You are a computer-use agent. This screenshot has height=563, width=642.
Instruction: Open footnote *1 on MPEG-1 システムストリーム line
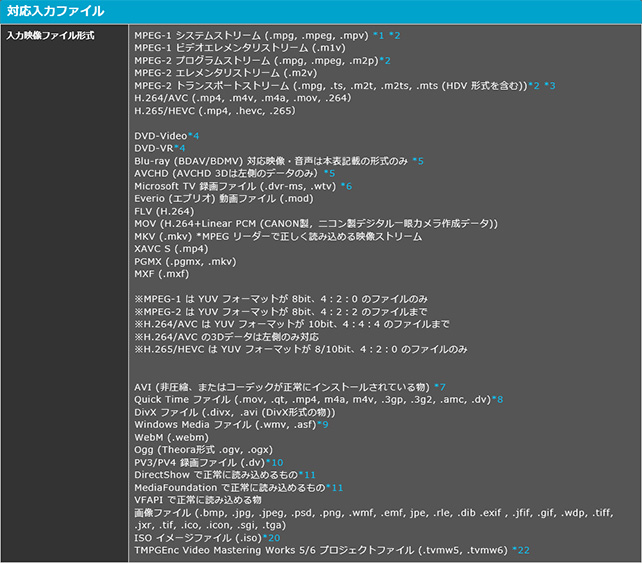pyautogui.click(x=379, y=36)
